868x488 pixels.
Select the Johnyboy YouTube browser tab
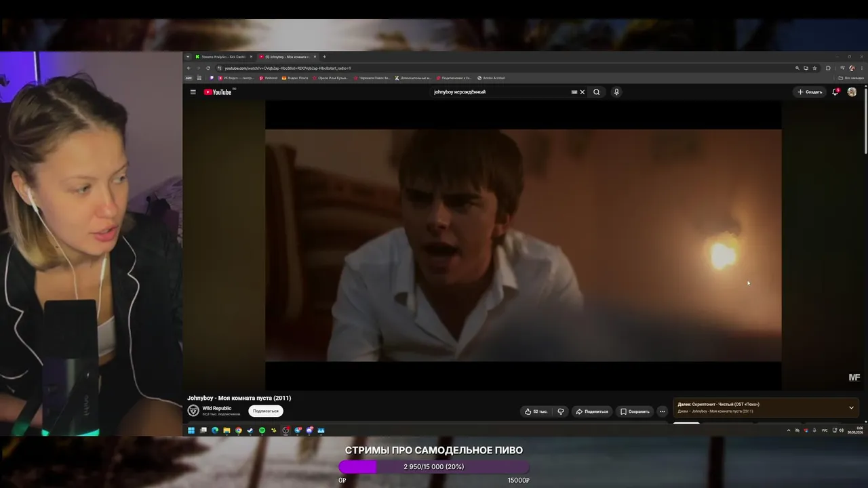(288, 57)
